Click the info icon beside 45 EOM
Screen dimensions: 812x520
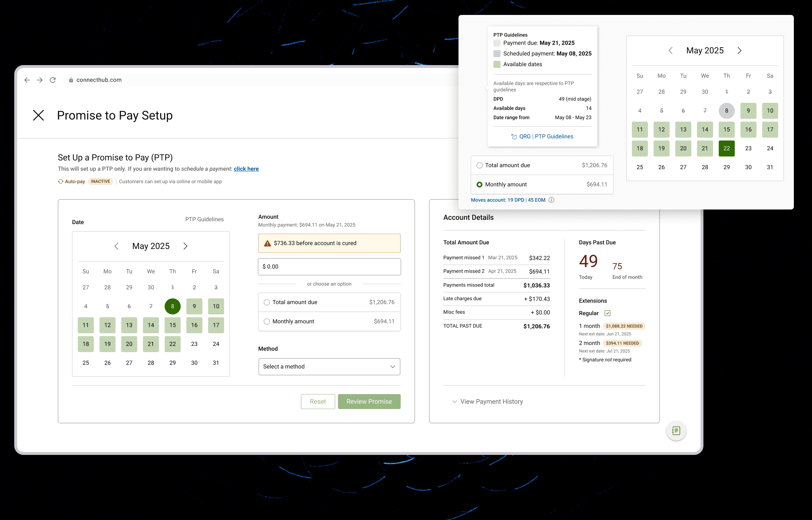coord(551,200)
